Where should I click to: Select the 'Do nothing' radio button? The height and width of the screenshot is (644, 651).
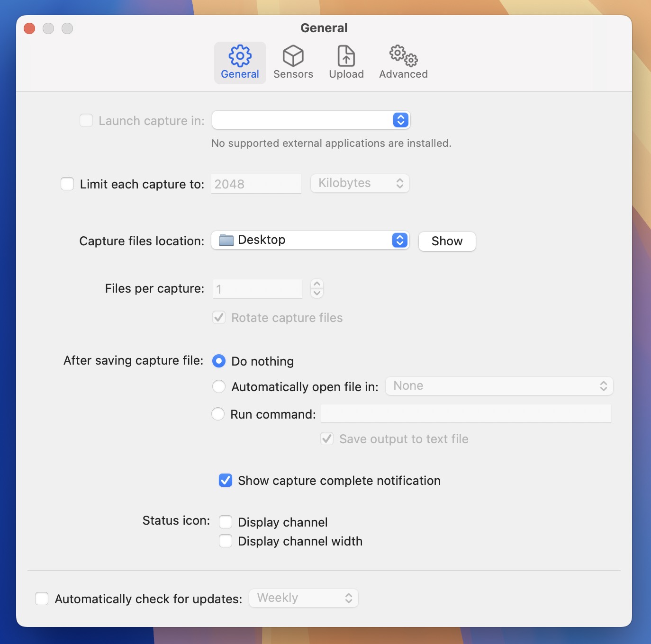pyautogui.click(x=218, y=361)
